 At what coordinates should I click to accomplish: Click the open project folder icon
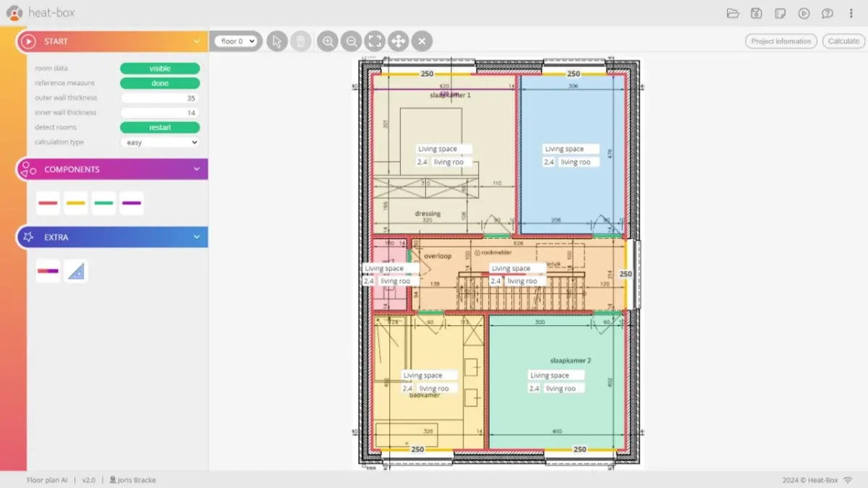pyautogui.click(x=733, y=13)
